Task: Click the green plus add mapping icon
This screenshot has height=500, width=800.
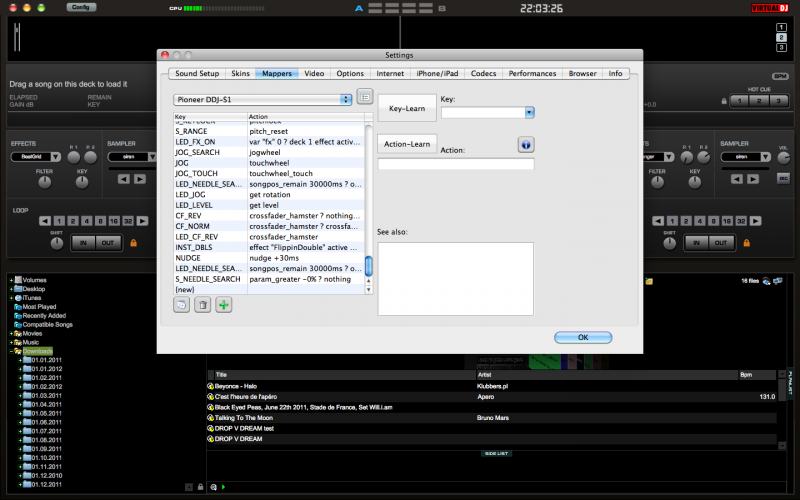Action: pos(223,305)
